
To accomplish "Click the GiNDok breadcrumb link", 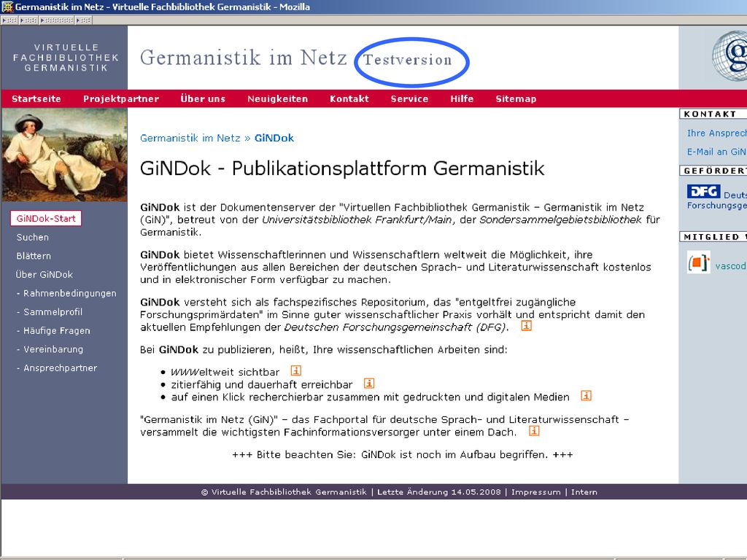I will click(x=274, y=138).
